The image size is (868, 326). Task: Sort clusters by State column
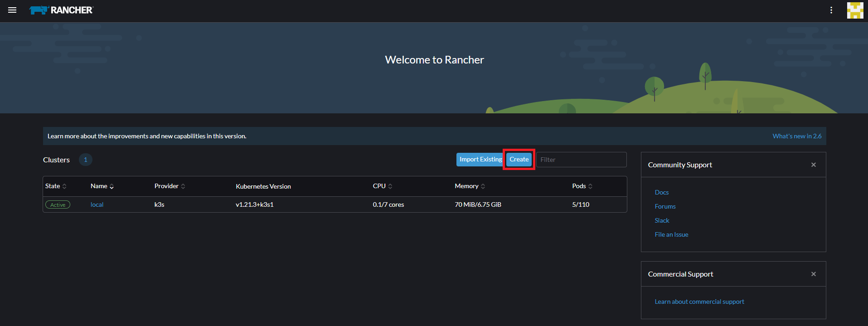point(56,186)
